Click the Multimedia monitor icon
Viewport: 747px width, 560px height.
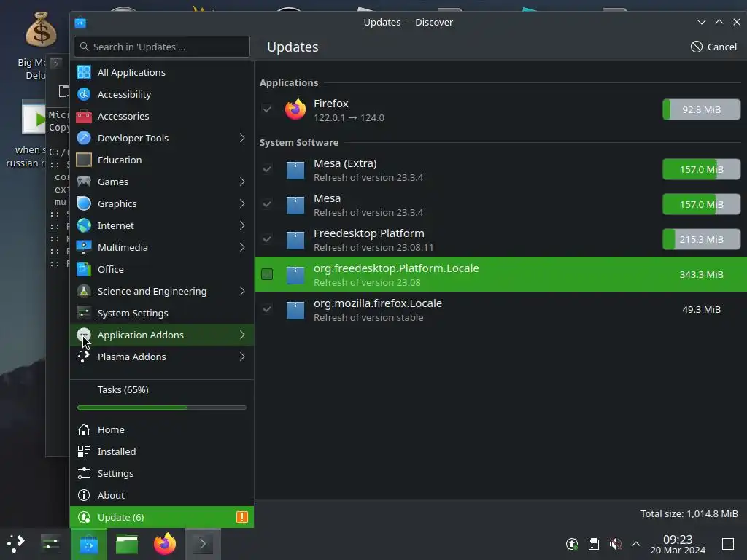coord(84,248)
